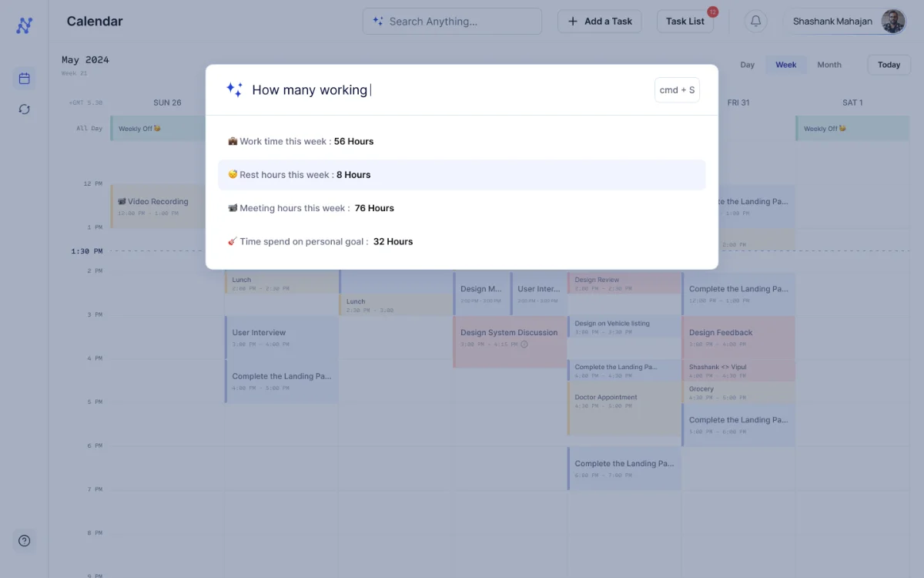Open the help question mark icon
The width and height of the screenshot is (924, 578).
[x=24, y=541]
